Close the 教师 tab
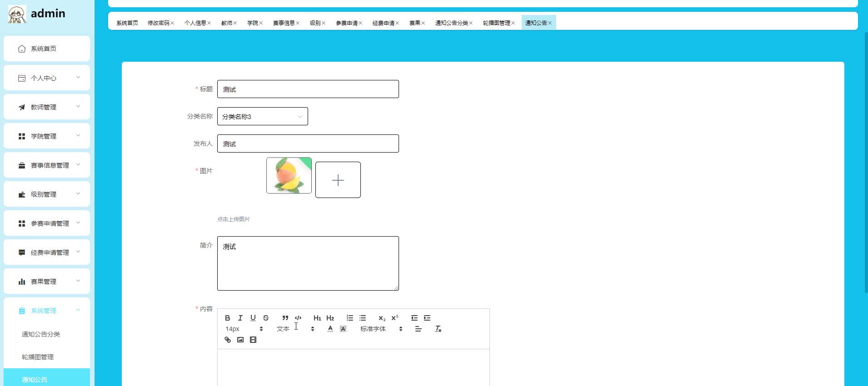This screenshot has width=868, height=386. [x=235, y=23]
